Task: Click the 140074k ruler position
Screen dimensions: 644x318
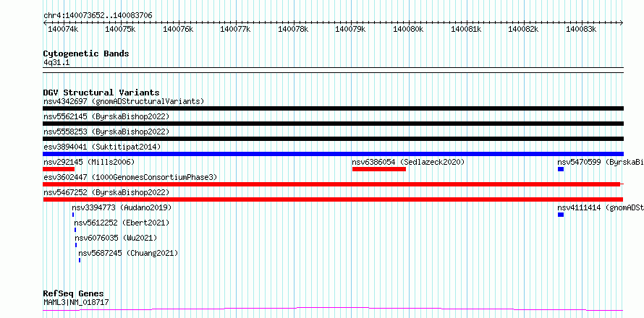Action: (x=63, y=29)
